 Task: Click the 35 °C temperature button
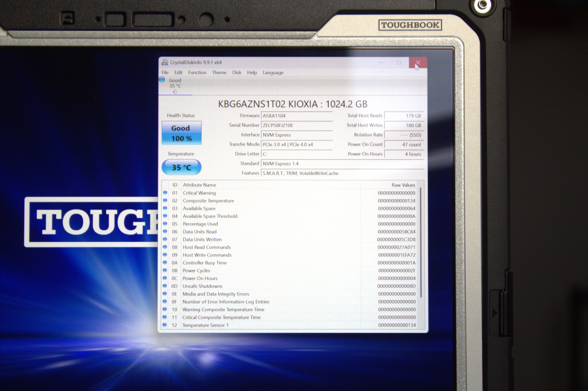tap(182, 167)
